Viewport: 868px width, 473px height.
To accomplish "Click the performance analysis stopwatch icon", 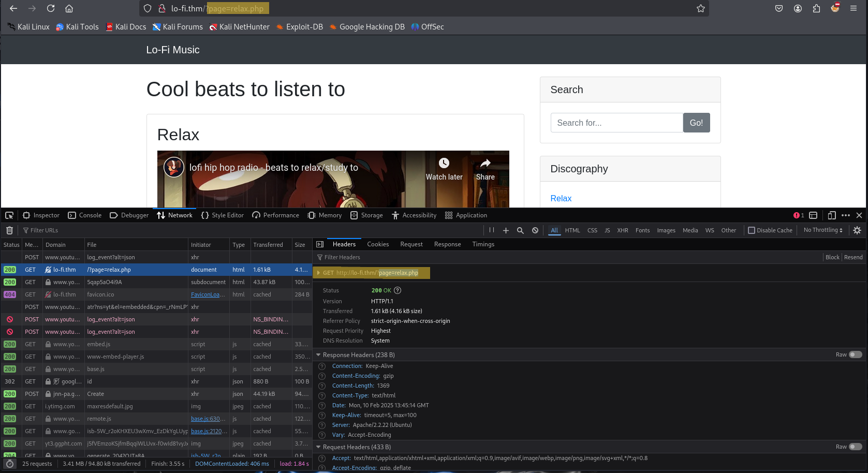I will 10,464.
